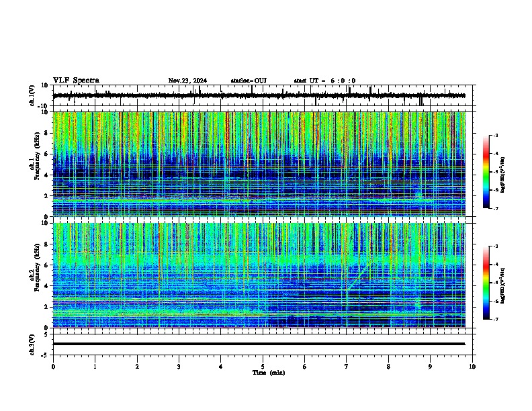Viewport: 532px width, 411px height.
Task: Select the date label "Nov.23, 2024"
Action: (x=187, y=81)
